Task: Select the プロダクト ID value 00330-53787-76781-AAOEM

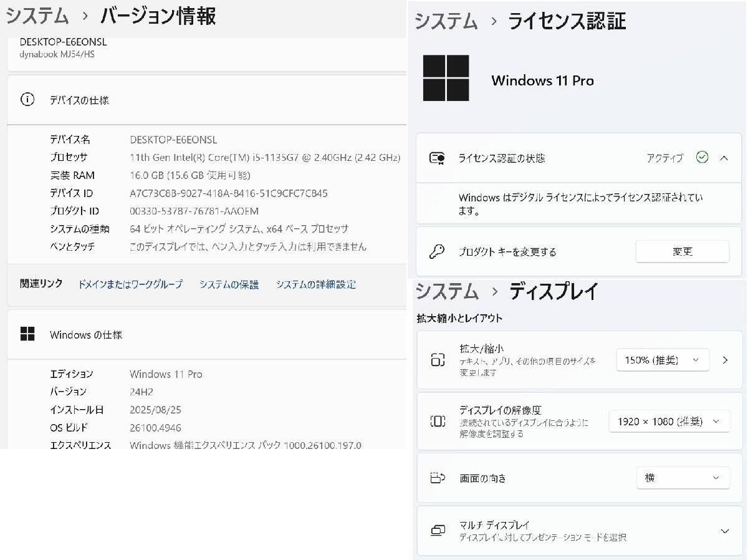Action: [x=194, y=211]
